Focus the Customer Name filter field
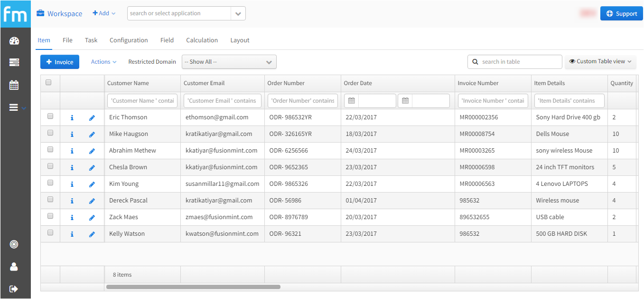644x299 pixels. coord(142,101)
